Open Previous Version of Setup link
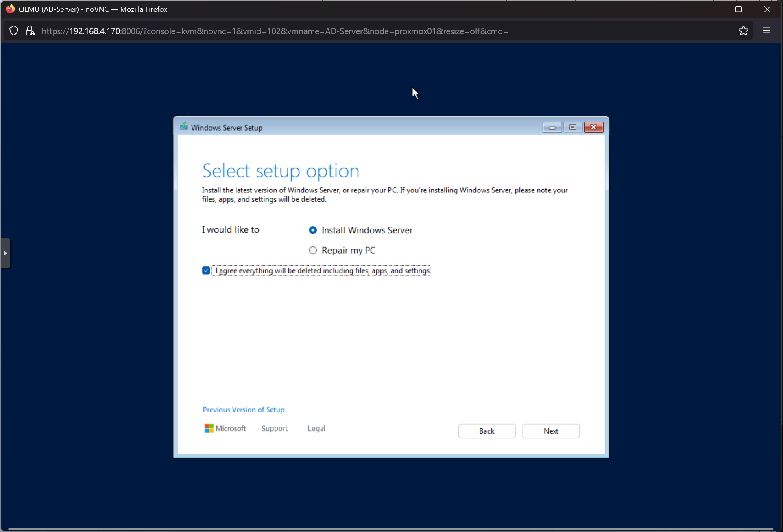This screenshot has width=783, height=532. 243,410
